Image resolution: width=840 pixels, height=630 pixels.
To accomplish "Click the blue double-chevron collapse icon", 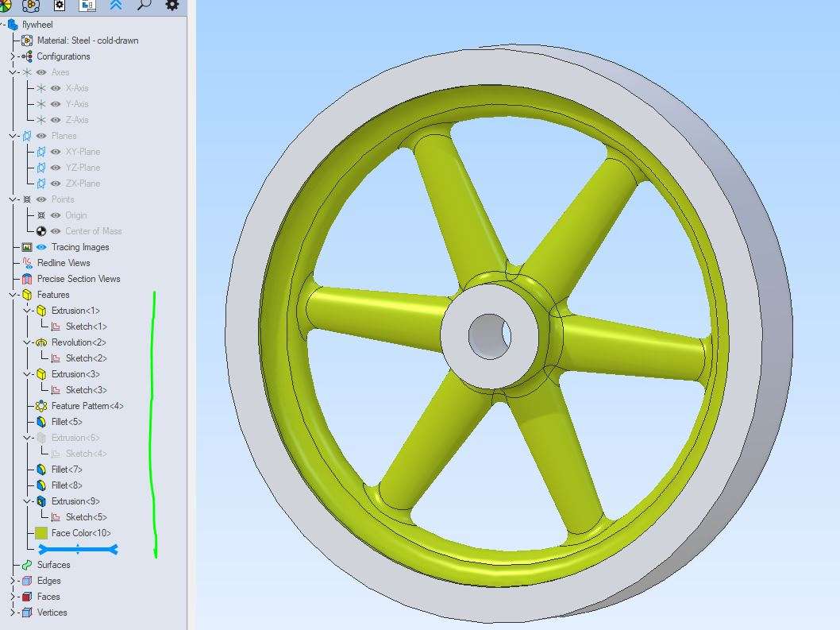I will pos(116,5).
